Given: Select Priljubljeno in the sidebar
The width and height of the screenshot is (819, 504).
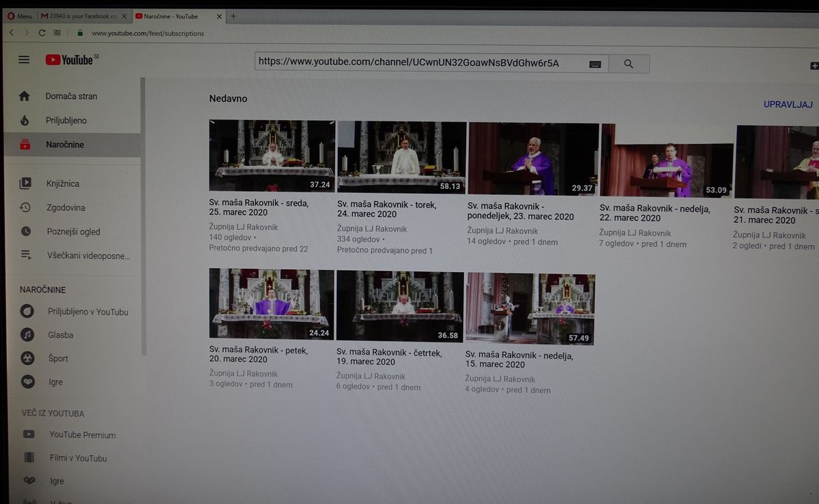Looking at the screenshot, I should (66, 121).
